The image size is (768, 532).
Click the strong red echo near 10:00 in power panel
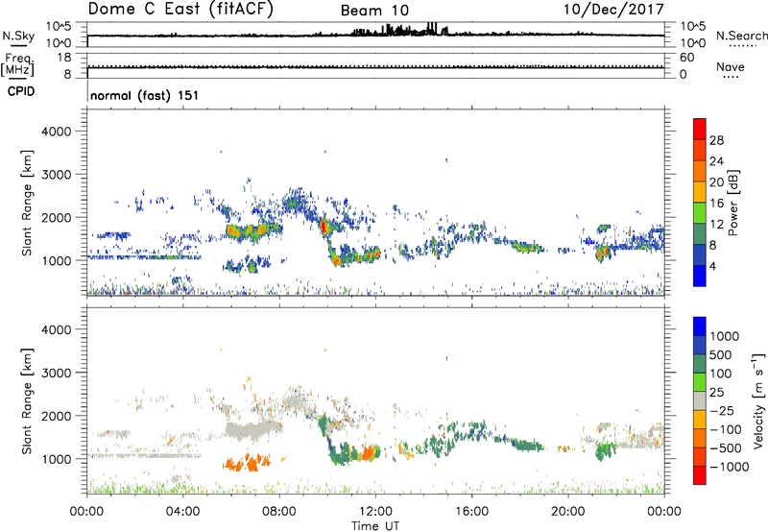(324, 227)
